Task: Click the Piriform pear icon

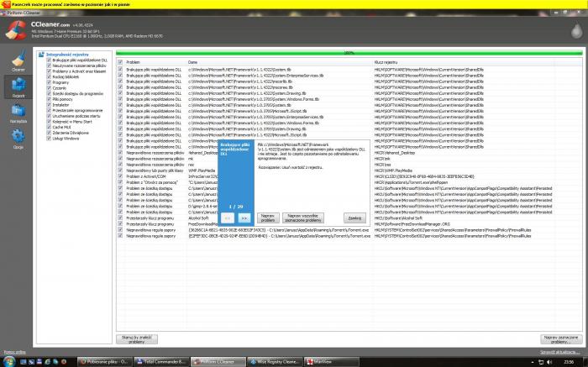Action: pos(576,31)
